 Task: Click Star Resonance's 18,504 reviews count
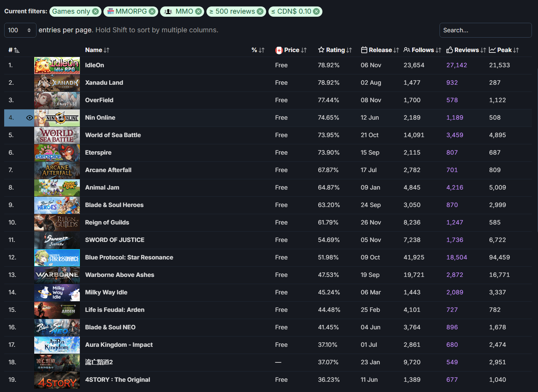coord(457,258)
